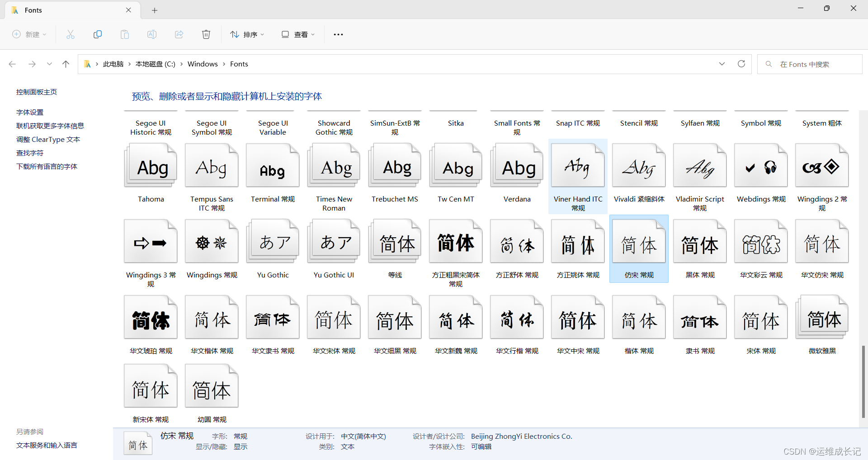868x460 pixels.
Task: Select the Viner Hand ITC font icon
Action: pyautogui.click(x=578, y=165)
